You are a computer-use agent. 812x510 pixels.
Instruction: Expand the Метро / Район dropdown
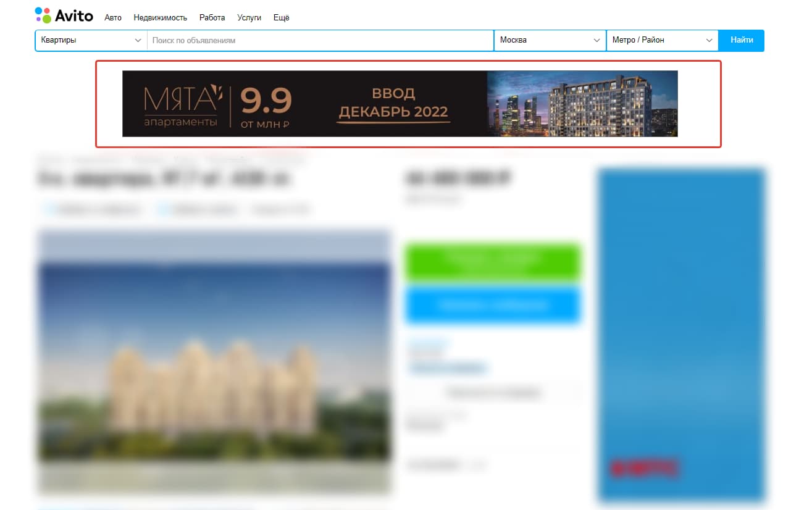663,40
